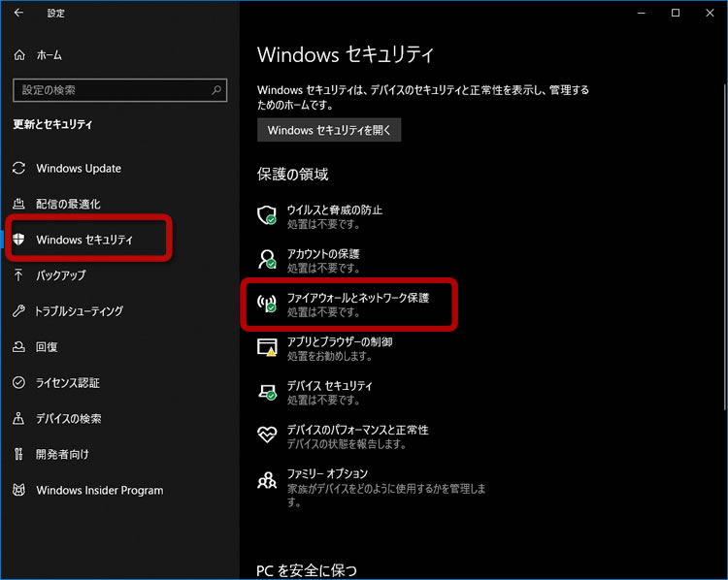The width and height of the screenshot is (728, 580).
Task: Select 配信の最適化 in sidebar
Action: click(x=68, y=204)
